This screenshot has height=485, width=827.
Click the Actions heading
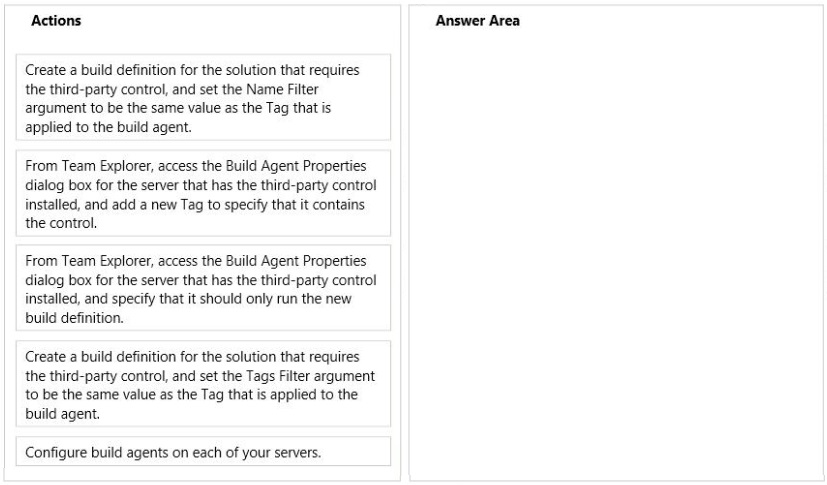click(56, 21)
